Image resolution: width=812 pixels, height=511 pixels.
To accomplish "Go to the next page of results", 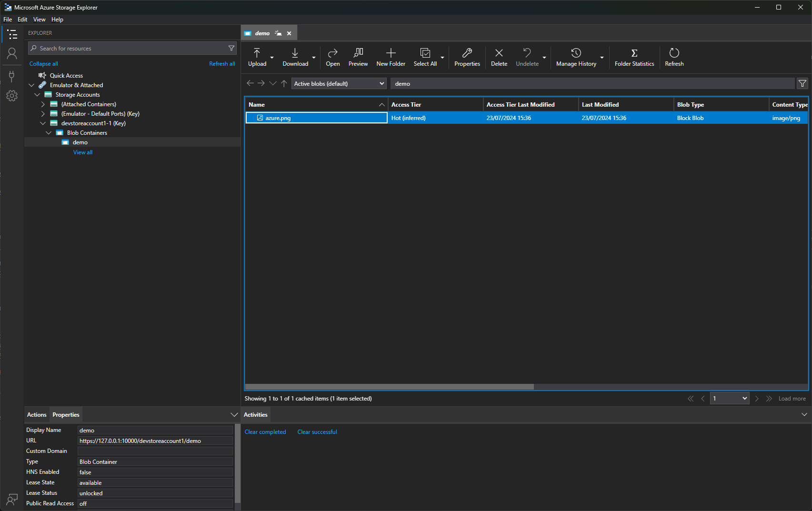I will tap(757, 399).
